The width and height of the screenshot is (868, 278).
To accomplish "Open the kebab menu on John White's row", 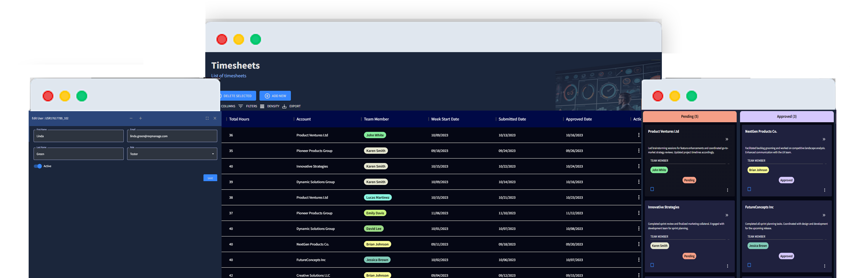I will pos(639,135).
